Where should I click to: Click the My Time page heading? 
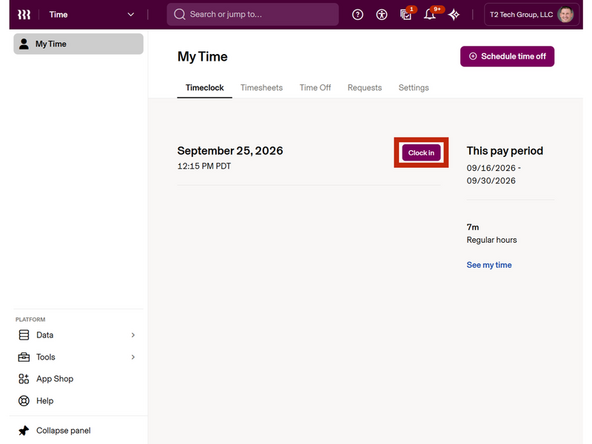click(x=202, y=57)
